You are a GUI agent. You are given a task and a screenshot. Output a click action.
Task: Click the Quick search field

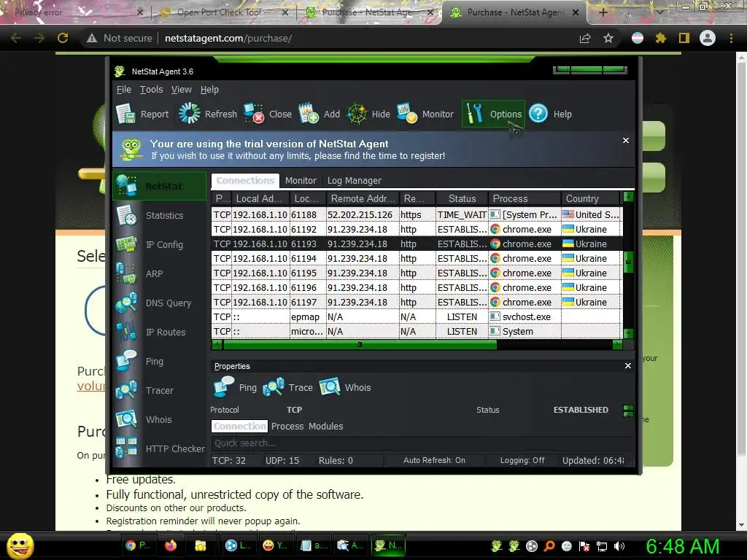(422, 443)
